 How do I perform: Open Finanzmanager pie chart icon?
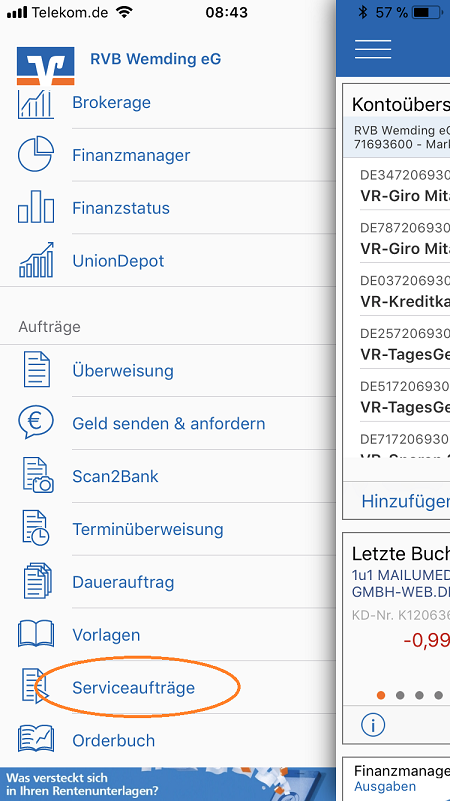click(x=36, y=155)
